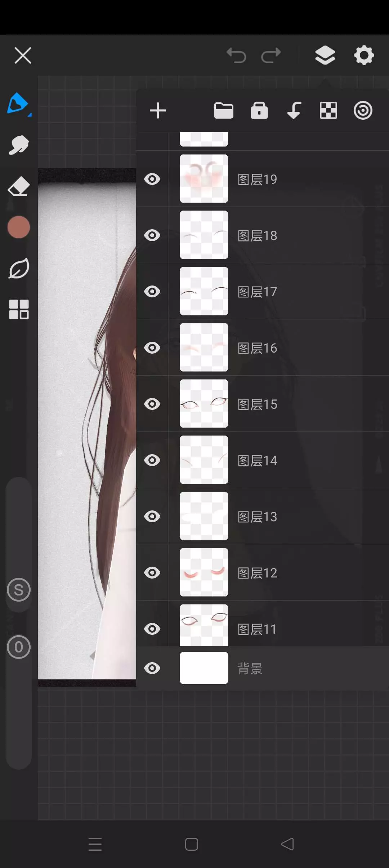Image resolution: width=389 pixels, height=868 pixels.
Task: Select layer 图层17
Action: click(x=288, y=292)
